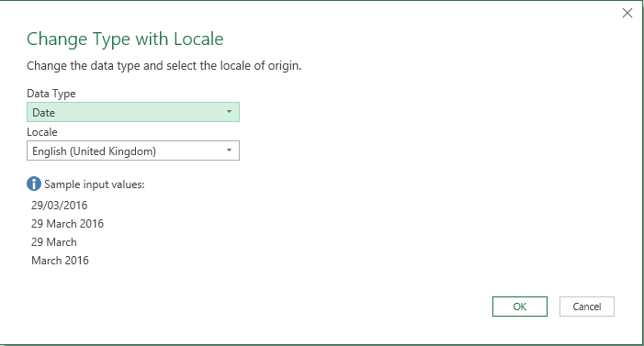644x346 pixels.
Task: Click the Change Type with Locale heading
Action: tap(125, 39)
